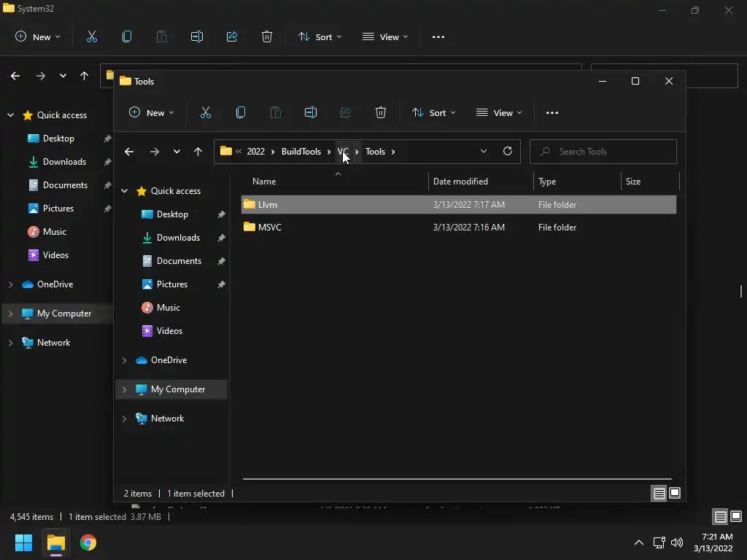Switch Tools window to details view

click(x=659, y=494)
